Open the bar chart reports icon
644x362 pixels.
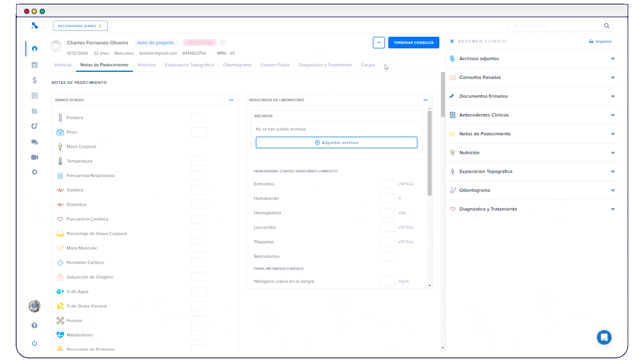click(x=35, y=111)
